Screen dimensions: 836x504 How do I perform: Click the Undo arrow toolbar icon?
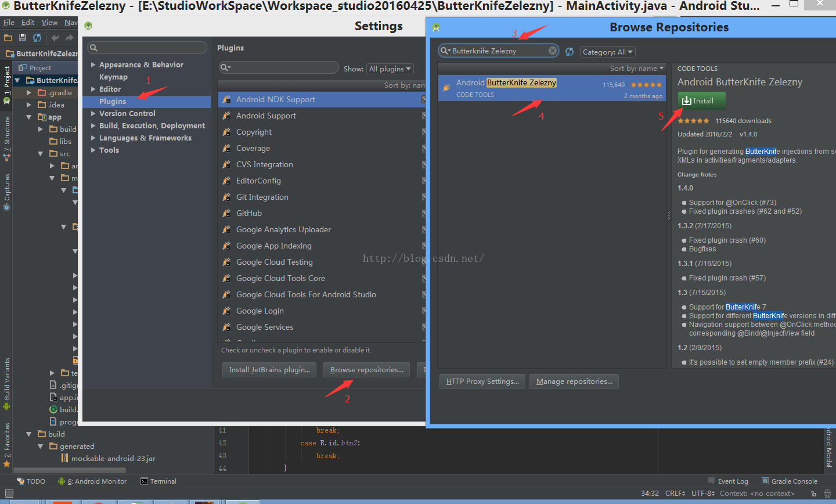point(55,38)
